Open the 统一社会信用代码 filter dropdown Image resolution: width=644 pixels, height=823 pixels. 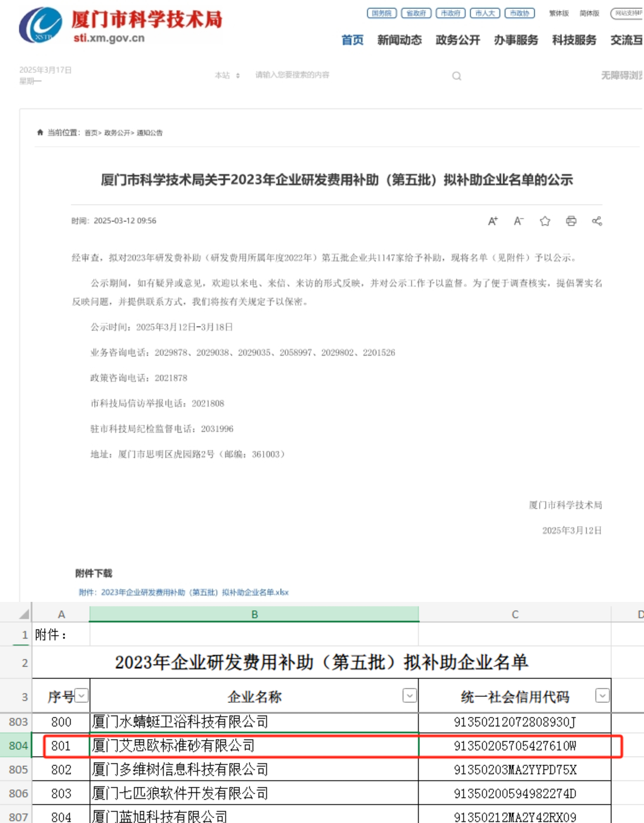[x=602, y=695]
